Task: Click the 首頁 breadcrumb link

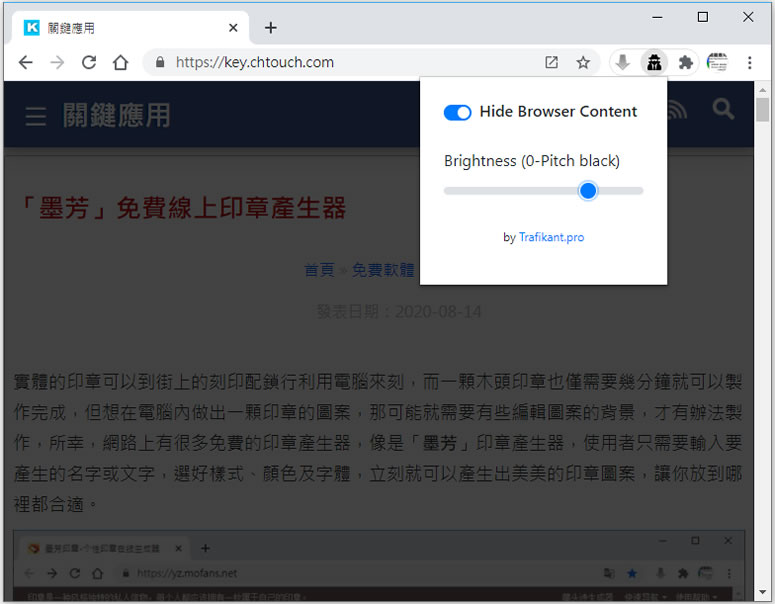Action: click(319, 270)
